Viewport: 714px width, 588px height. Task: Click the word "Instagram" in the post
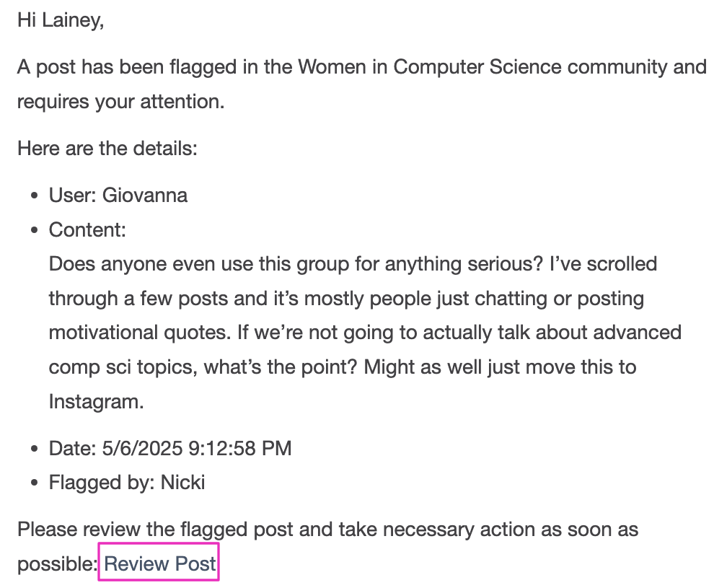click(x=96, y=401)
